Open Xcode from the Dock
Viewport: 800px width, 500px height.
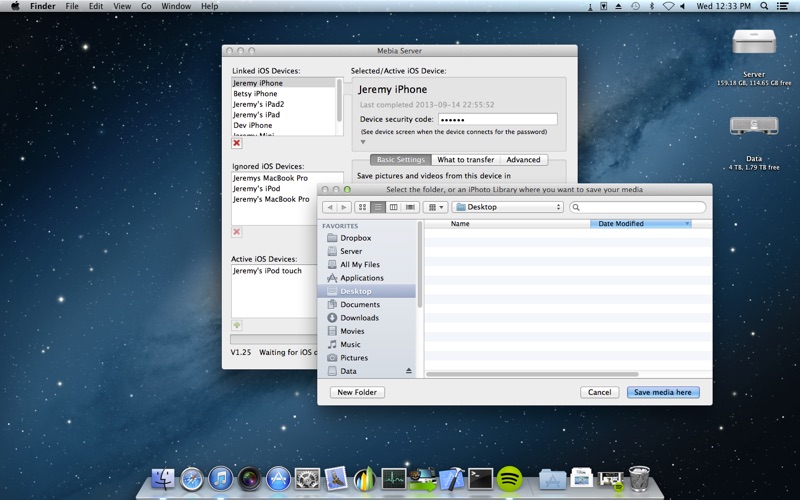pyautogui.click(x=452, y=479)
